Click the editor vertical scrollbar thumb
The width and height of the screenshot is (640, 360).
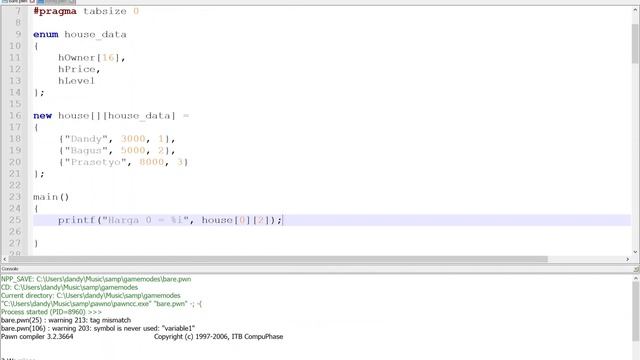pyautogui.click(x=635, y=44)
